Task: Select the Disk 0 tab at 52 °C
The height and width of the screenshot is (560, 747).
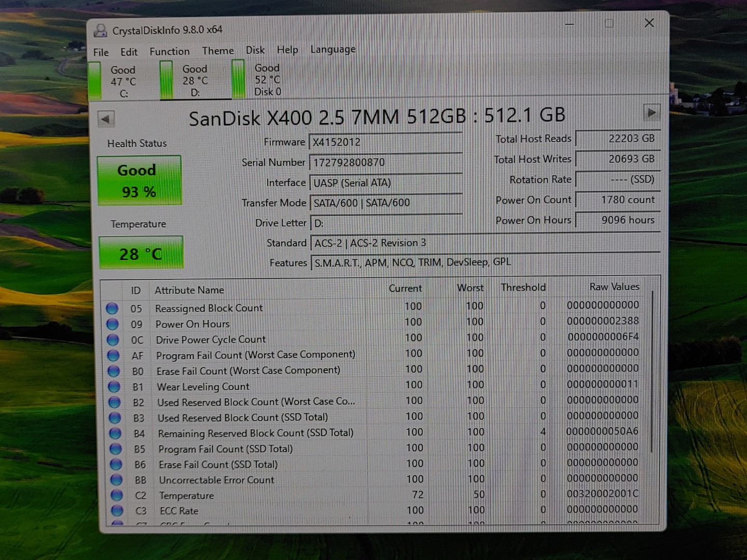Action: [x=258, y=79]
